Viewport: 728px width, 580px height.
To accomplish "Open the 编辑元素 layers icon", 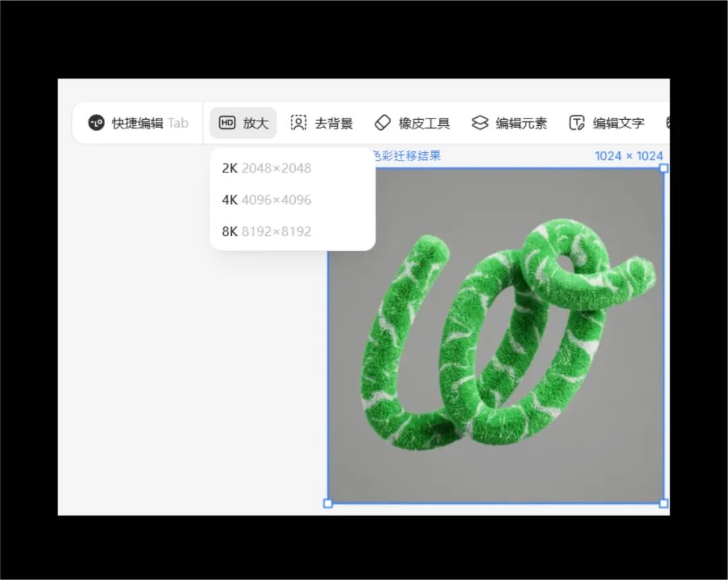I will 479,123.
